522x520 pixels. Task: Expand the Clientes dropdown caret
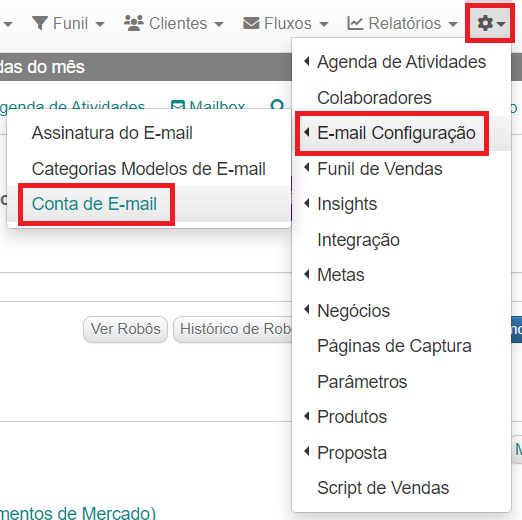point(219,24)
